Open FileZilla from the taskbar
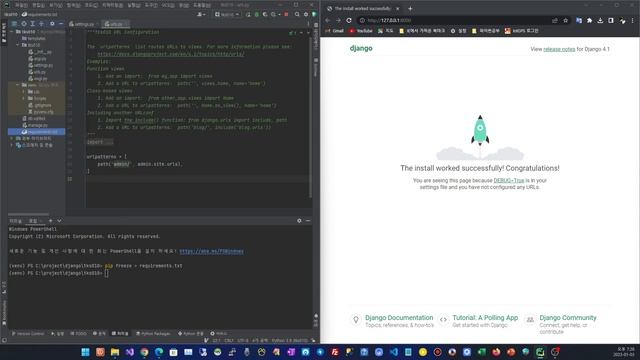 click(x=335, y=352)
